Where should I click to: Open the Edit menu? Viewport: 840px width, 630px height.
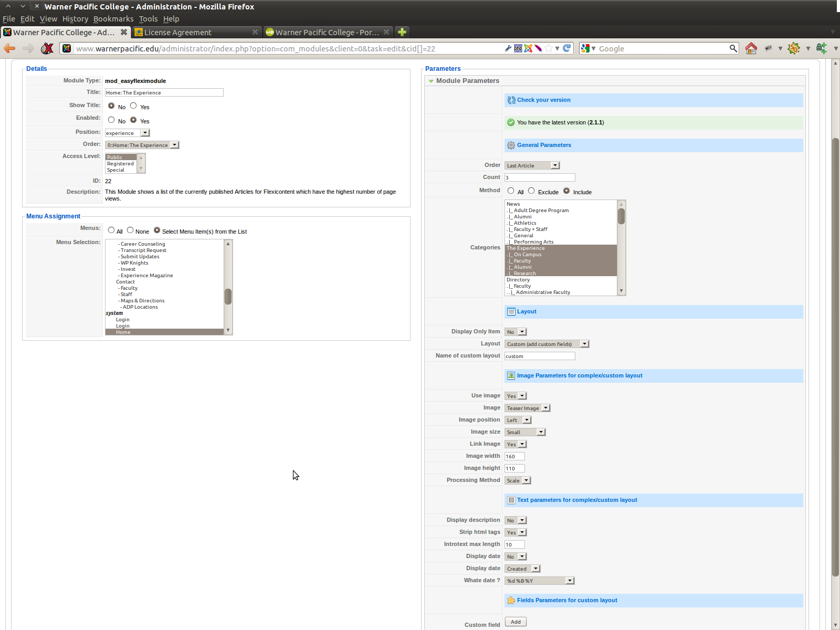27,19
